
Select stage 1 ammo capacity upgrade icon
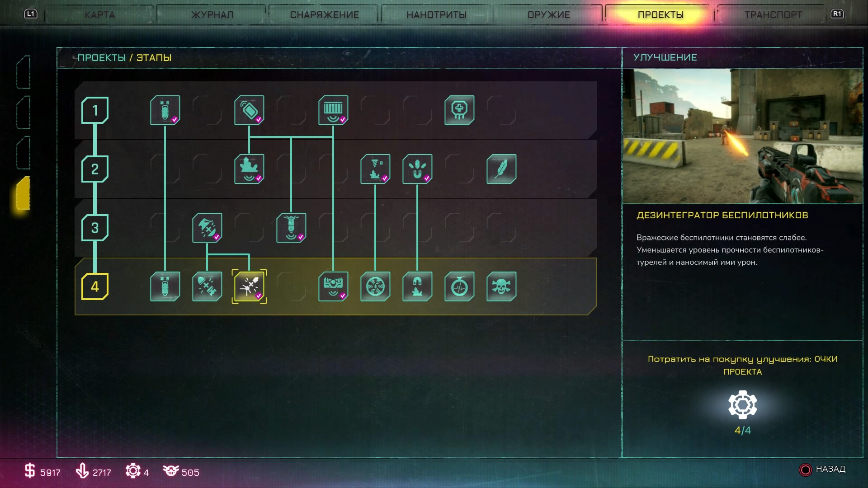[x=165, y=110]
